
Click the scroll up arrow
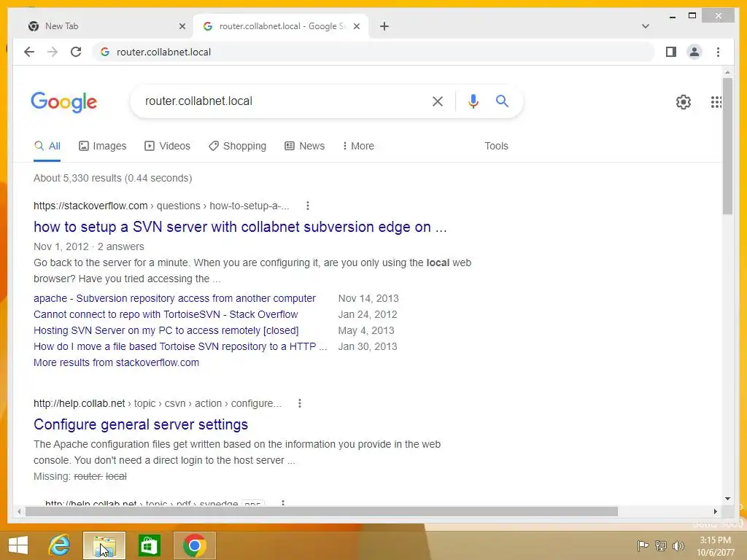coord(727,73)
